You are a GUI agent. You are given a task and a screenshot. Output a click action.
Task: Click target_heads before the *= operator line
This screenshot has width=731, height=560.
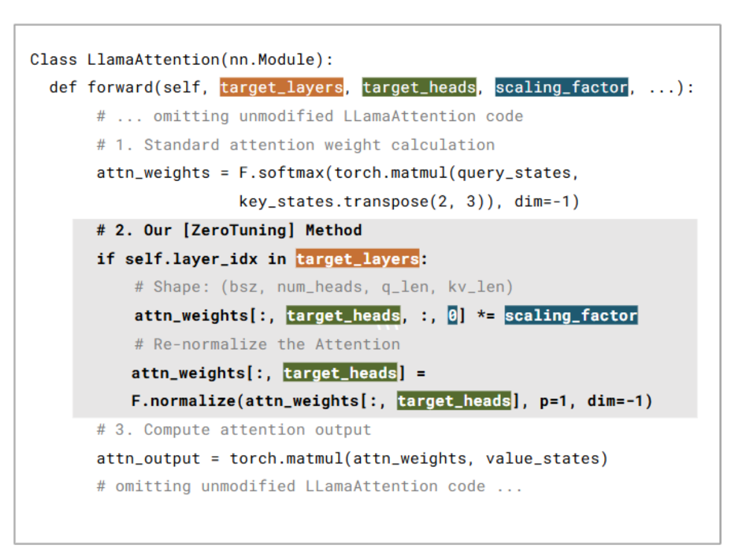pos(343,316)
